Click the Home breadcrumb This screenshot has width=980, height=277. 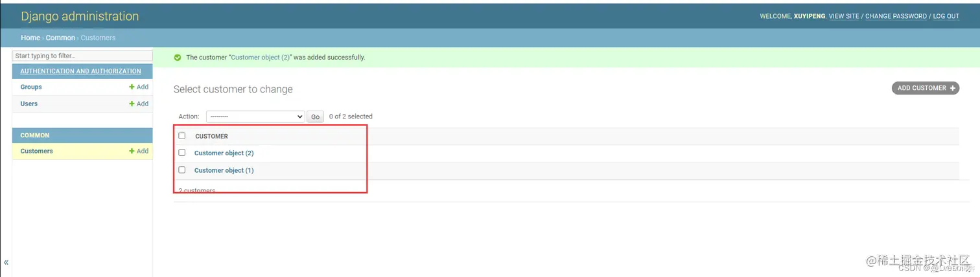[30, 38]
